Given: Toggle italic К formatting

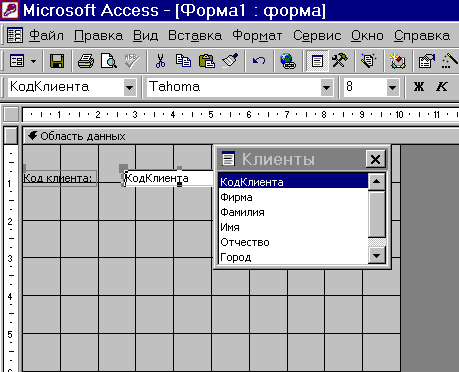Looking at the screenshot, I should pos(442,87).
